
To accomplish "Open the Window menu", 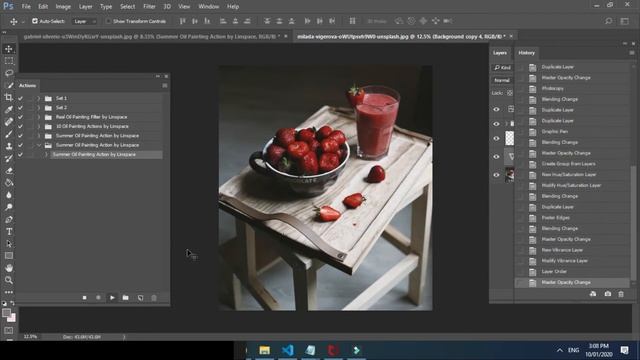I will tap(209, 7).
